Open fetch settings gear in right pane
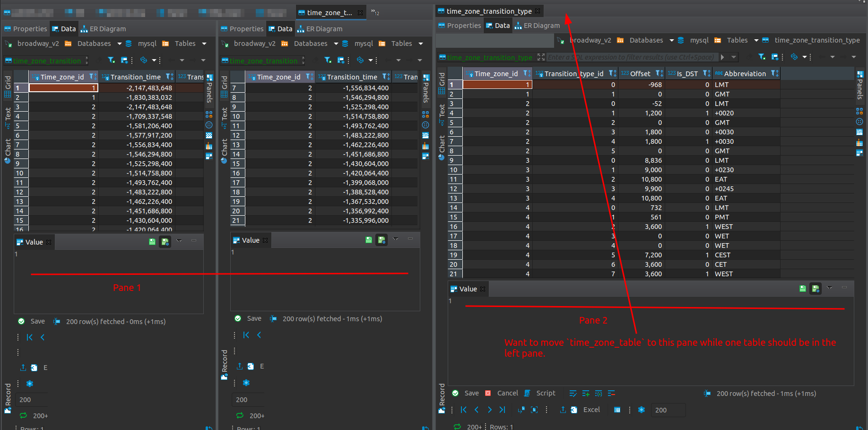 642,410
